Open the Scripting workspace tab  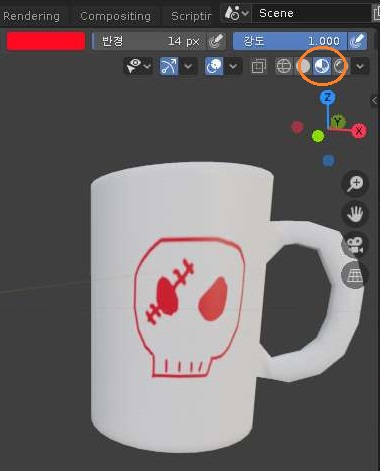point(191,16)
